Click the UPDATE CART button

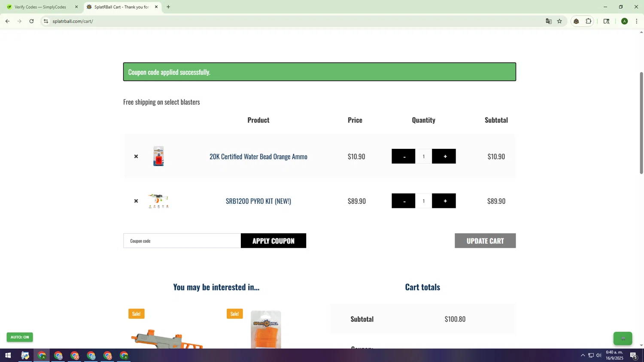[485, 241]
